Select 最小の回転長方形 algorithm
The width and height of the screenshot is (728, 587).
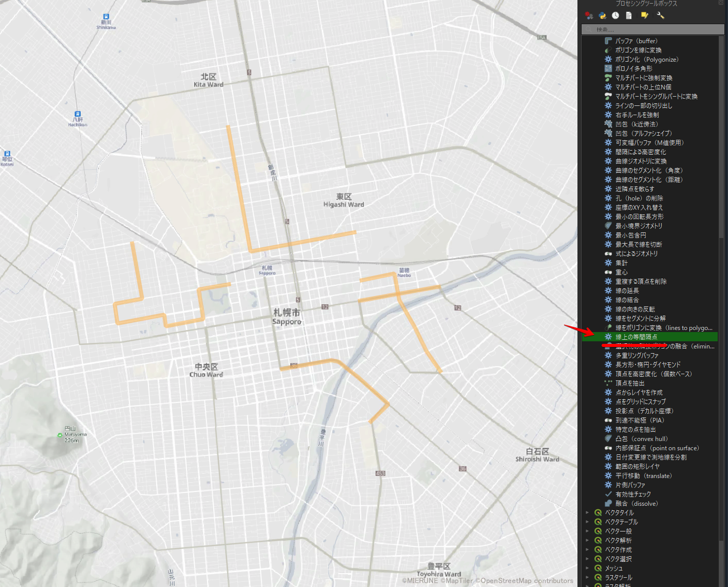[640, 216]
